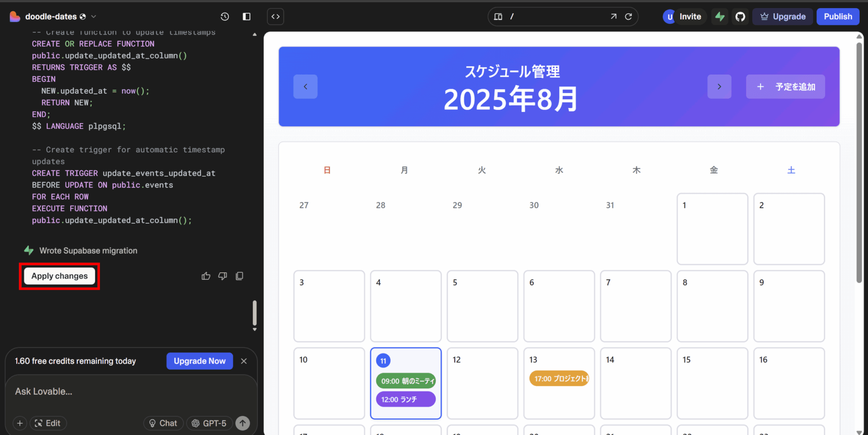
Task: Toggle the chat sidebar panel icon
Action: 247,17
